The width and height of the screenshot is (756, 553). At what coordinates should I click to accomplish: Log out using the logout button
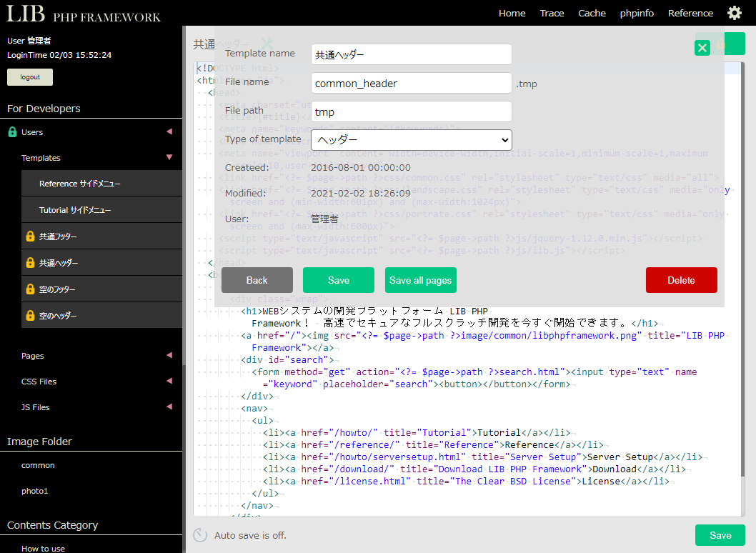[30, 77]
